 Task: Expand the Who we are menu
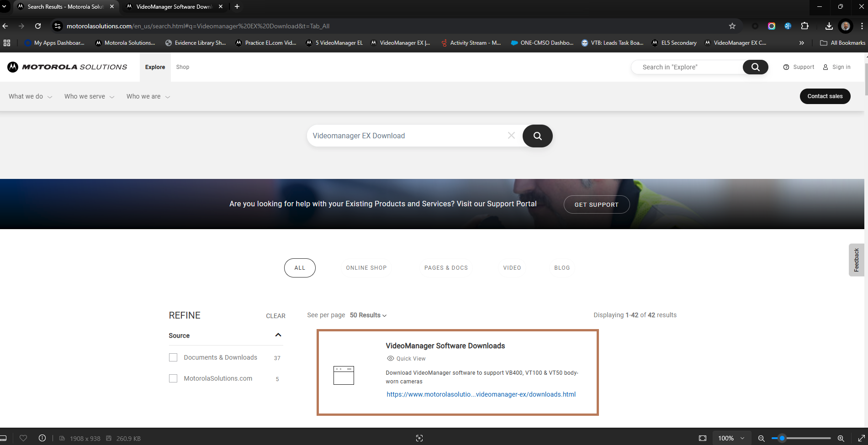click(148, 96)
